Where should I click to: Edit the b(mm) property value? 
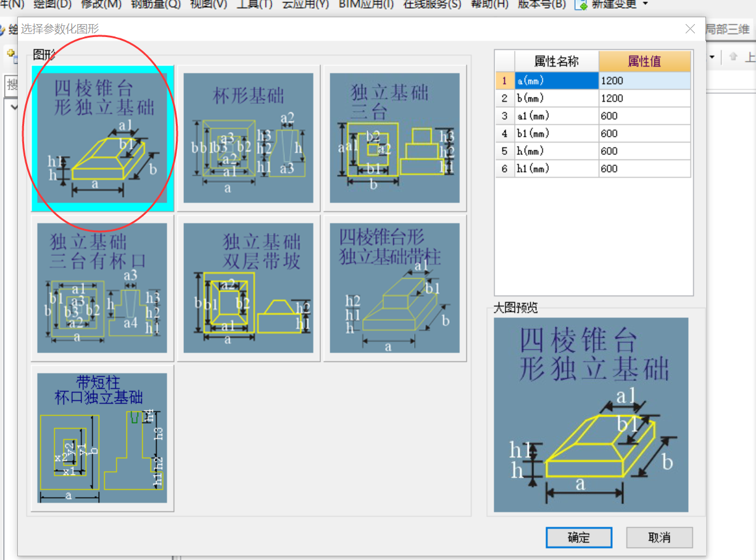(645, 98)
